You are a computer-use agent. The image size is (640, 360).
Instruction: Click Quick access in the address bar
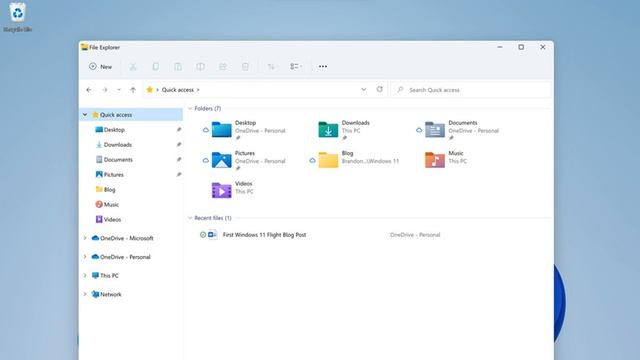coord(178,90)
